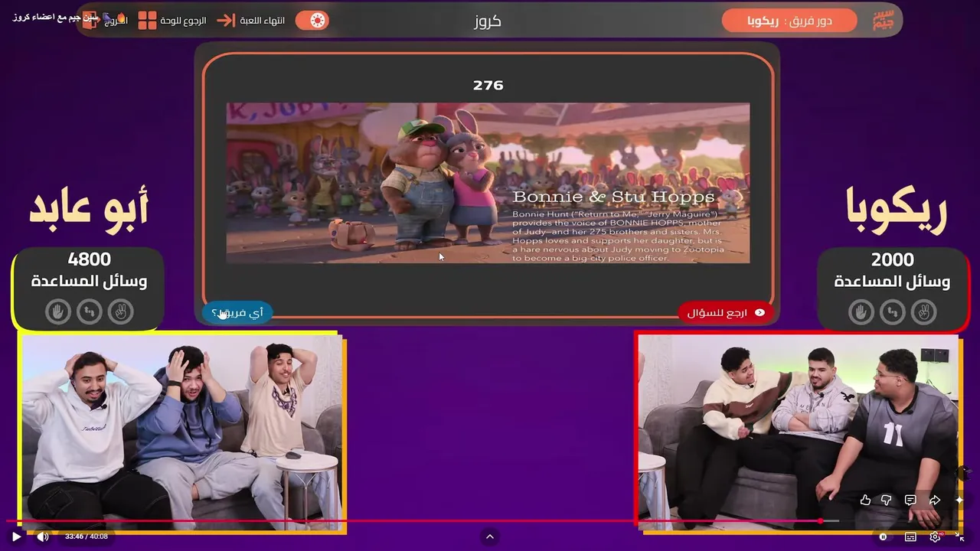The width and height of the screenshot is (980, 551).
Task: Open comments with the chat bubble icon
Action: coord(910,500)
